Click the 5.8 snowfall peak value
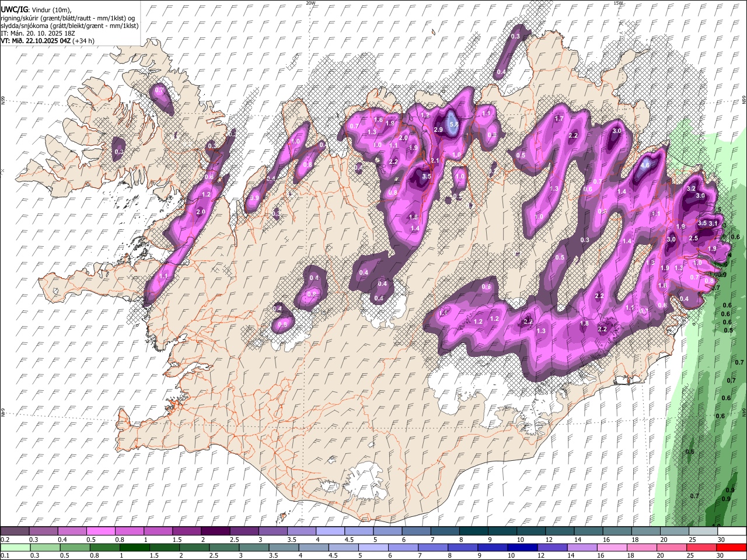747x560 pixels. click(454, 124)
